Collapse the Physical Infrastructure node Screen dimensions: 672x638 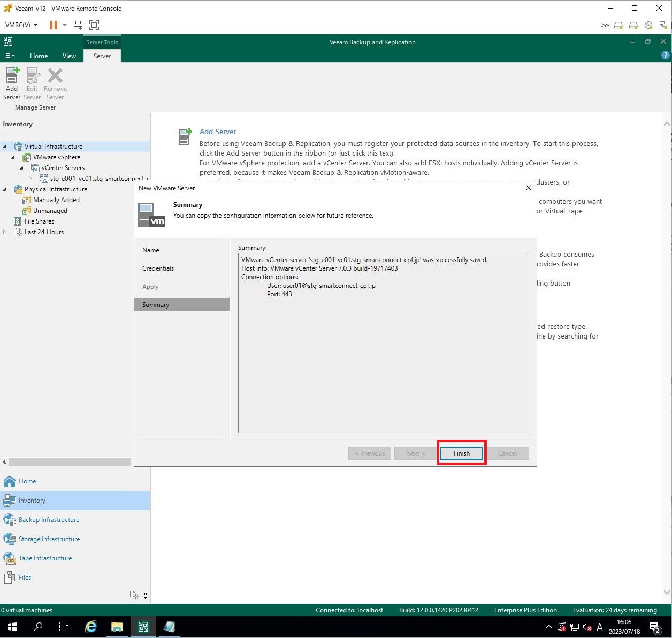click(x=5, y=189)
